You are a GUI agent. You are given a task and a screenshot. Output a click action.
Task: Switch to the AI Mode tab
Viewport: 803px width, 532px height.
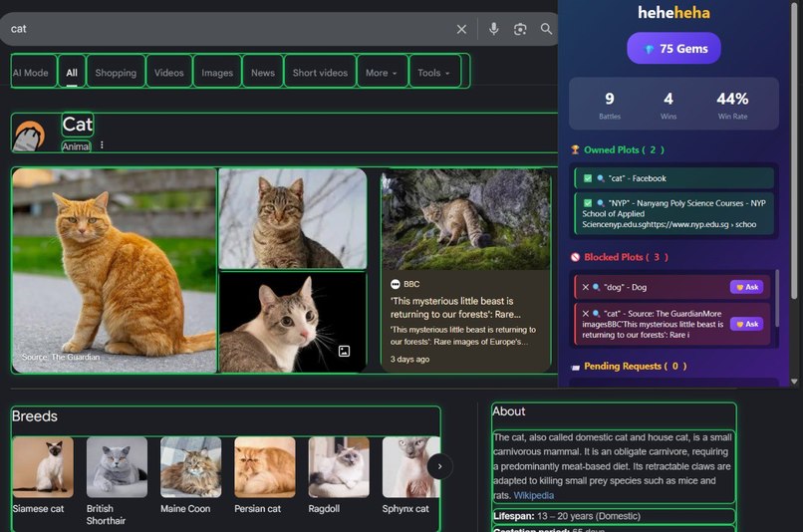[x=33, y=73]
